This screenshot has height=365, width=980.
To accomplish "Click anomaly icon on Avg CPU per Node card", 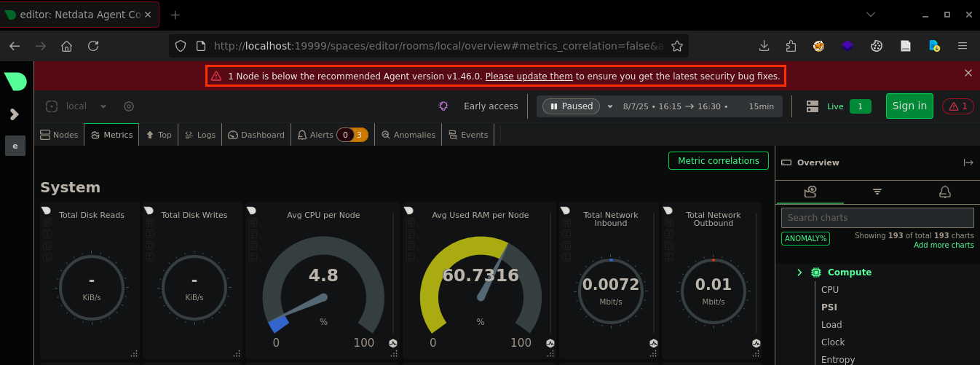I will tap(394, 343).
